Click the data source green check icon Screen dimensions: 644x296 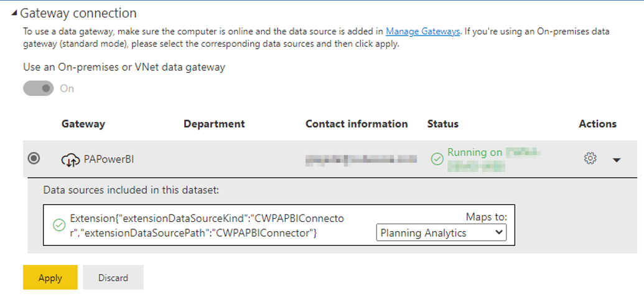click(x=60, y=226)
